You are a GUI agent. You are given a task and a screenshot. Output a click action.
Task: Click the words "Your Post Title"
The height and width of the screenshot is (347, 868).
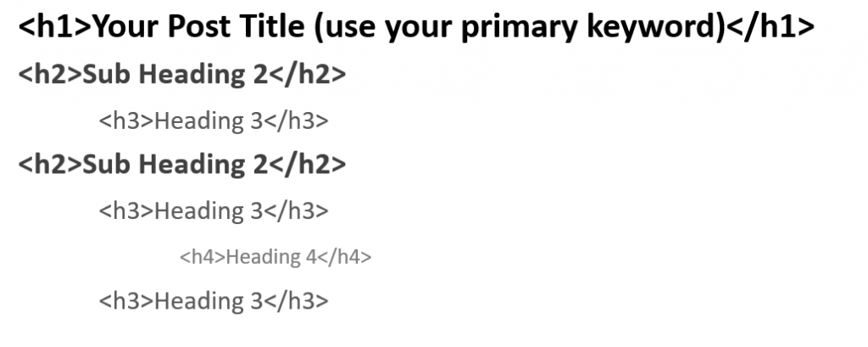click(198, 26)
